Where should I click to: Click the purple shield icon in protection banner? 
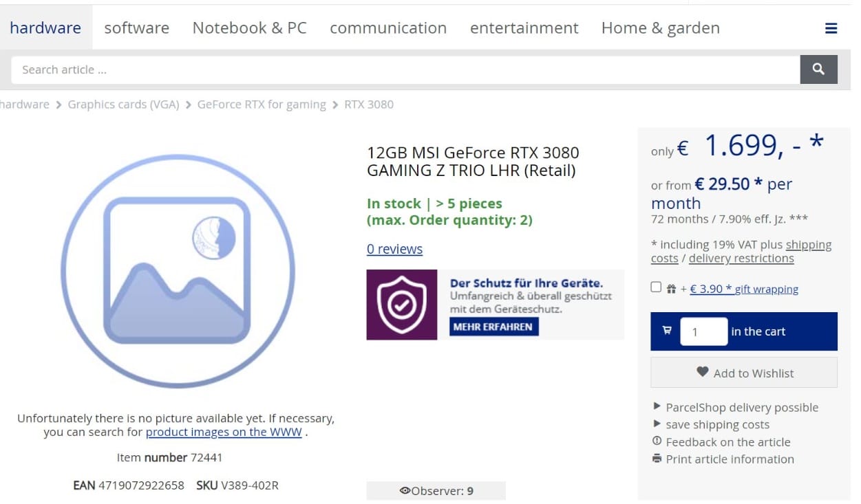(x=401, y=303)
